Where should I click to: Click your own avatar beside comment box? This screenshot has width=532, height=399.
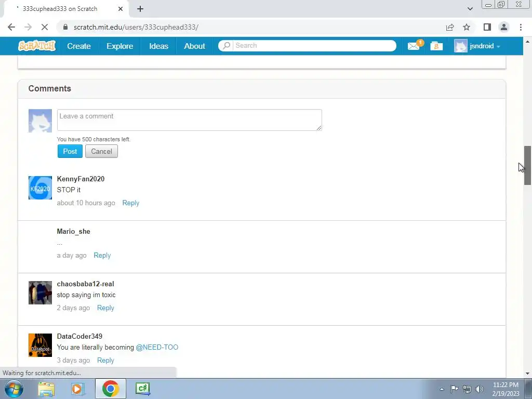click(40, 121)
